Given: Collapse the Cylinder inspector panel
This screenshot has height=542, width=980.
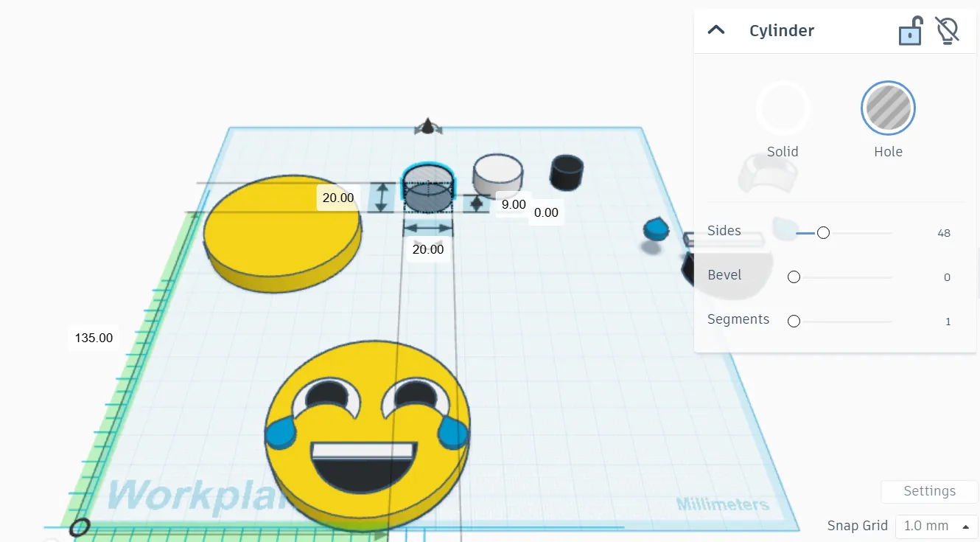Looking at the screenshot, I should point(715,30).
